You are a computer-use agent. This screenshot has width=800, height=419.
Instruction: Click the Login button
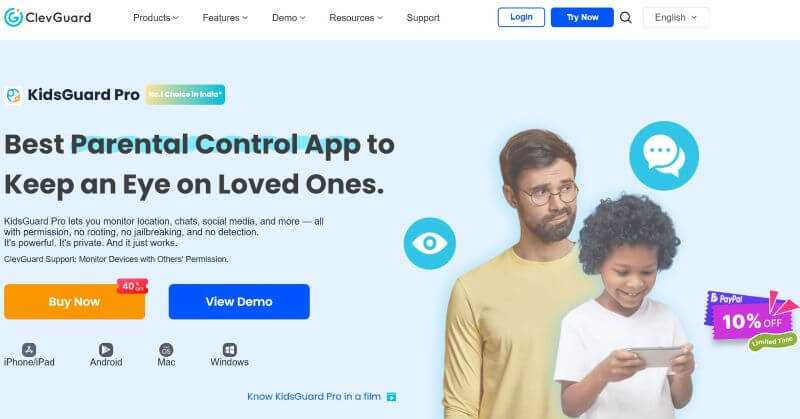point(521,17)
